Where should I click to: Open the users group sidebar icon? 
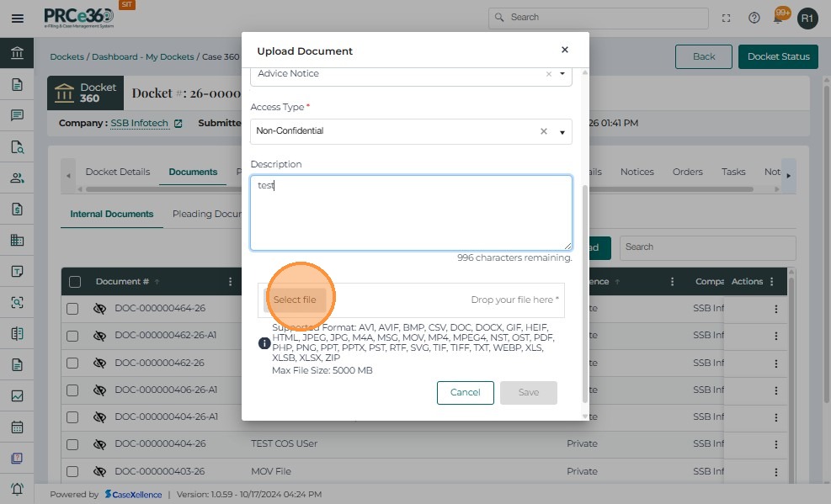(17, 178)
